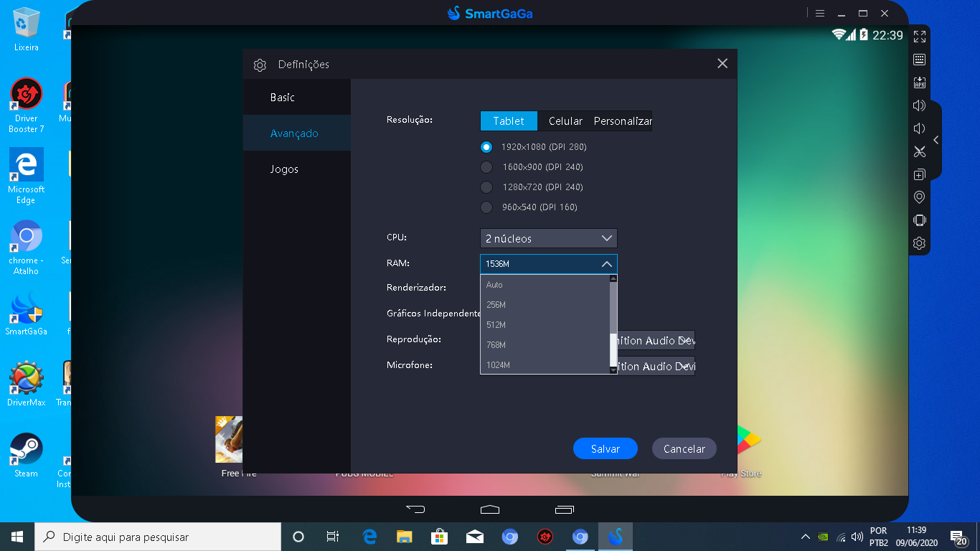The width and height of the screenshot is (980, 551).
Task: Open the scissors screenshot tool
Action: [x=919, y=151]
